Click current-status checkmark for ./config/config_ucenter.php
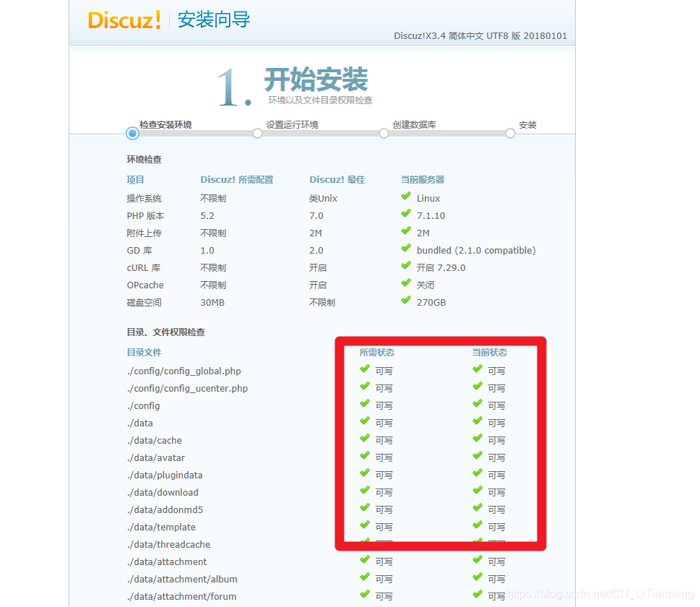Viewport: 700px width, 607px height. (478, 386)
